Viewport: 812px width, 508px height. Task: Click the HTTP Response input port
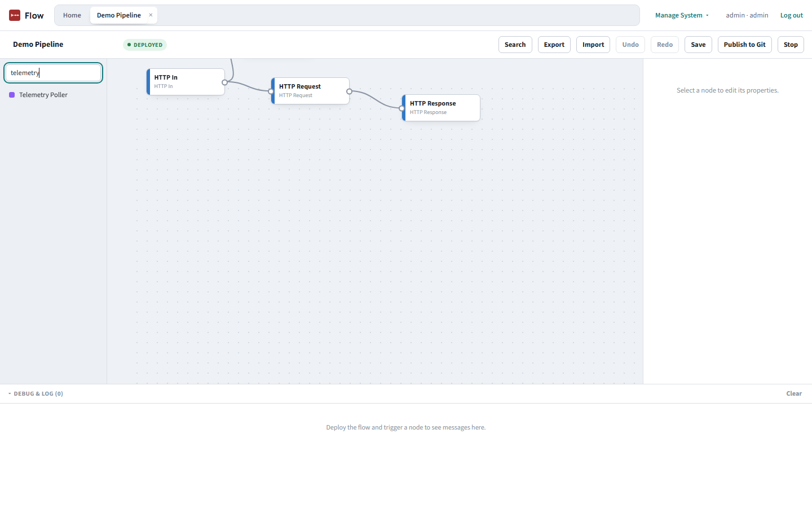point(402,108)
